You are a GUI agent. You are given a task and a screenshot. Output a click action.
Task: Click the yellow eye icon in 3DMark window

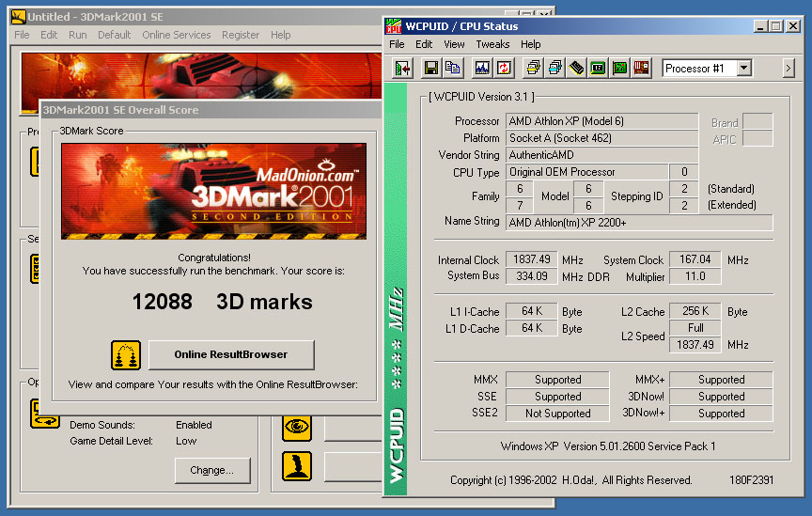click(x=297, y=428)
